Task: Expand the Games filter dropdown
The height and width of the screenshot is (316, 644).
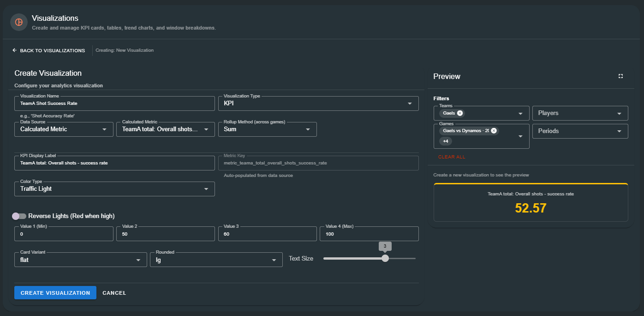Action: coord(520,136)
